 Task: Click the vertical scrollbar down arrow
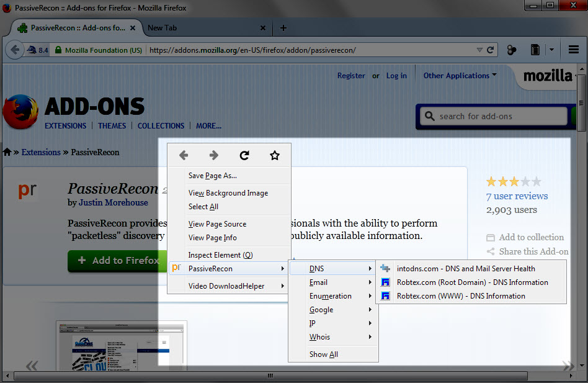(582, 366)
